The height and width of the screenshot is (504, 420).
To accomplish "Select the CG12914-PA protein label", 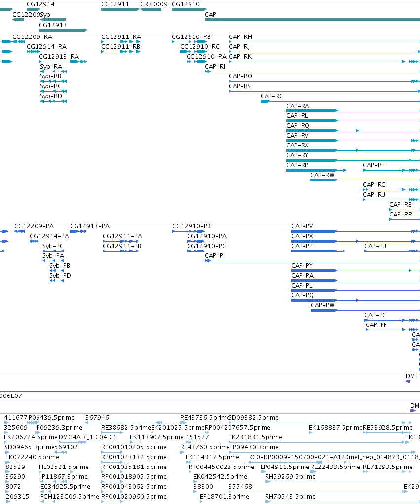I will click(x=49, y=236).
